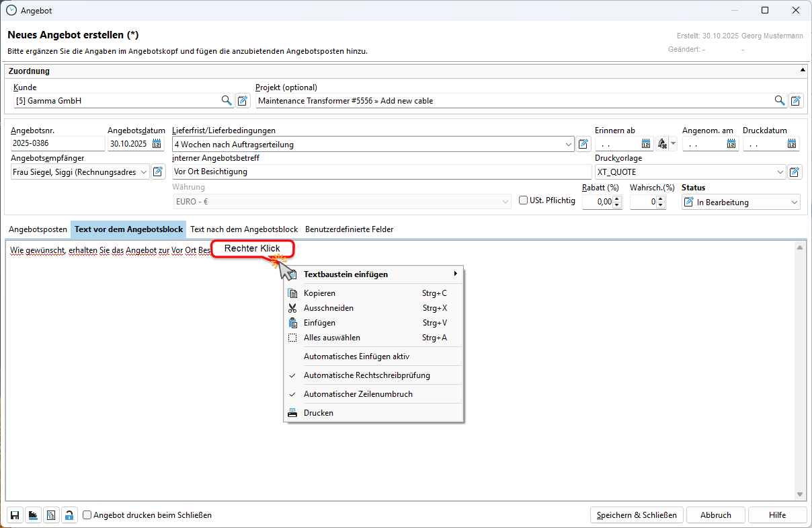Open calendar picker for Angebotsdatum
This screenshot has width=812, height=528.
pos(157,143)
